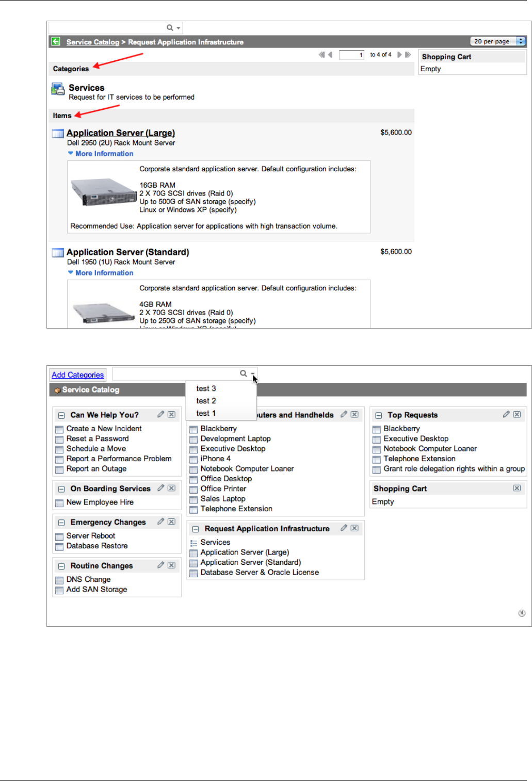Open the 20 per page dropdown
This screenshot has width=532, height=781.
(x=497, y=41)
